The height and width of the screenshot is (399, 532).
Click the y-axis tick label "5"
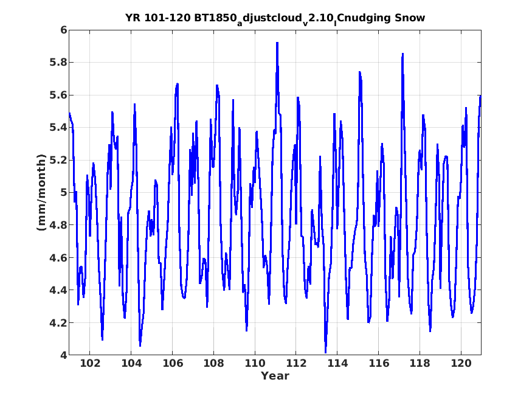coord(64,193)
